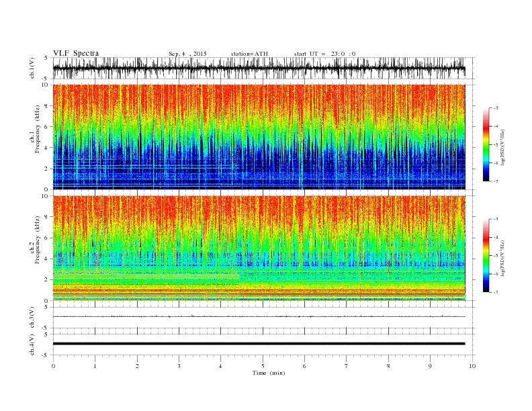Click the time axis tick label '10'
The height and width of the screenshot is (411, 532).
[x=472, y=366]
